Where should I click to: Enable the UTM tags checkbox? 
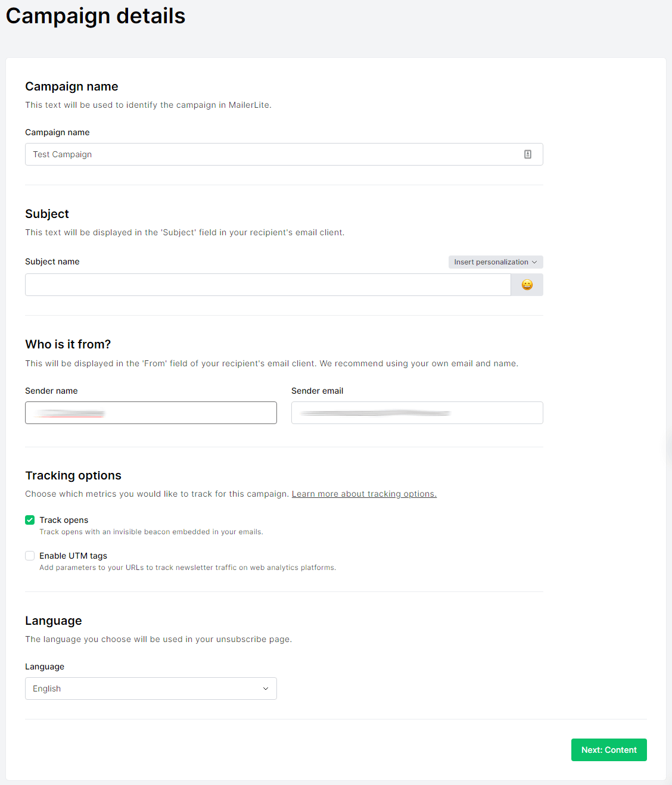click(30, 556)
